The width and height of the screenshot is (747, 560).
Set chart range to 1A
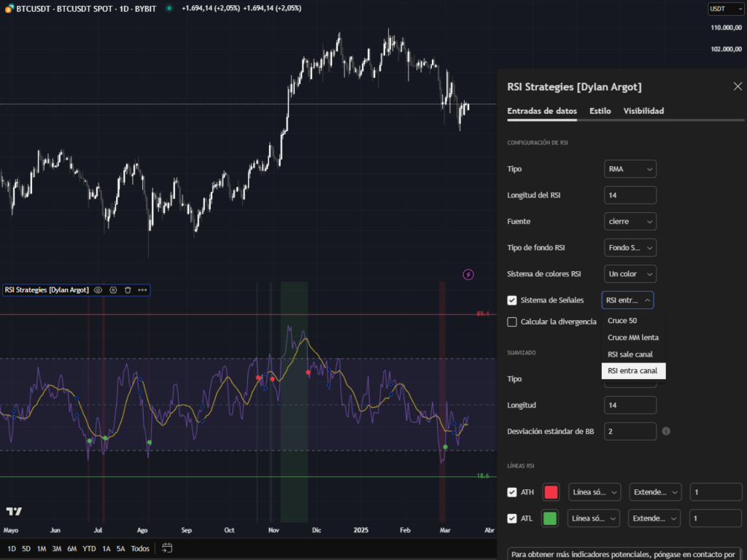(x=107, y=548)
